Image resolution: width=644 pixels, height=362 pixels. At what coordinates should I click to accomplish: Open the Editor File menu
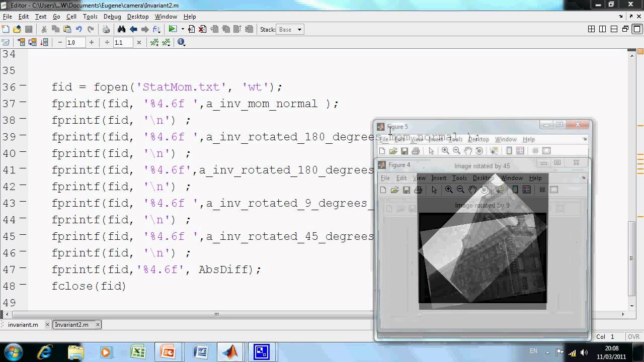7,17
